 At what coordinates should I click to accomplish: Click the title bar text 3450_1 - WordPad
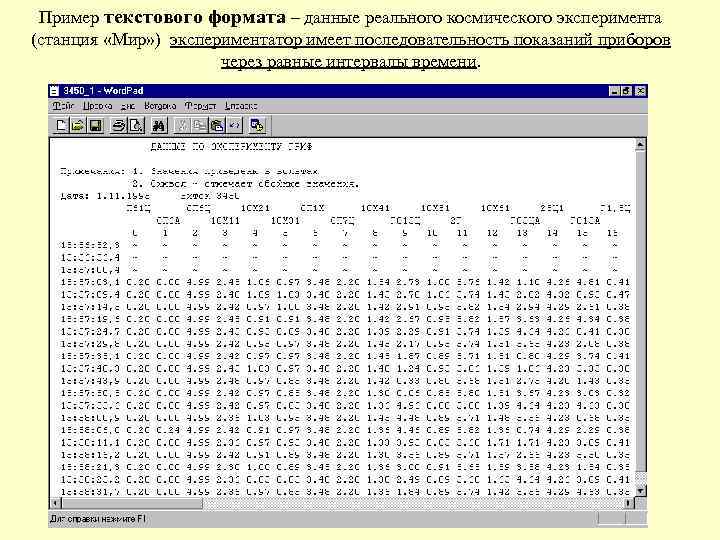click(x=103, y=90)
